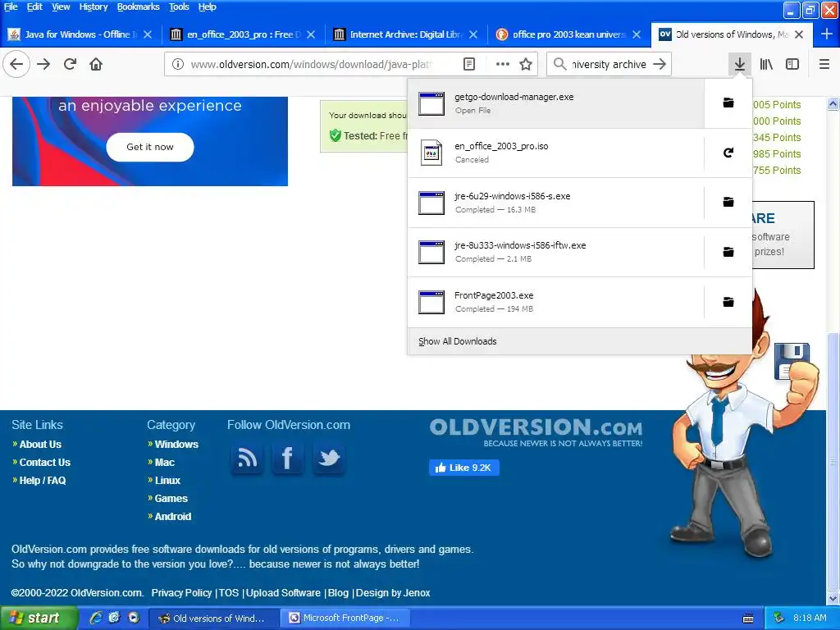Screen dimensions: 840x630
Task: Open getgo-download-manager.exe download entry
Action: pos(555,103)
